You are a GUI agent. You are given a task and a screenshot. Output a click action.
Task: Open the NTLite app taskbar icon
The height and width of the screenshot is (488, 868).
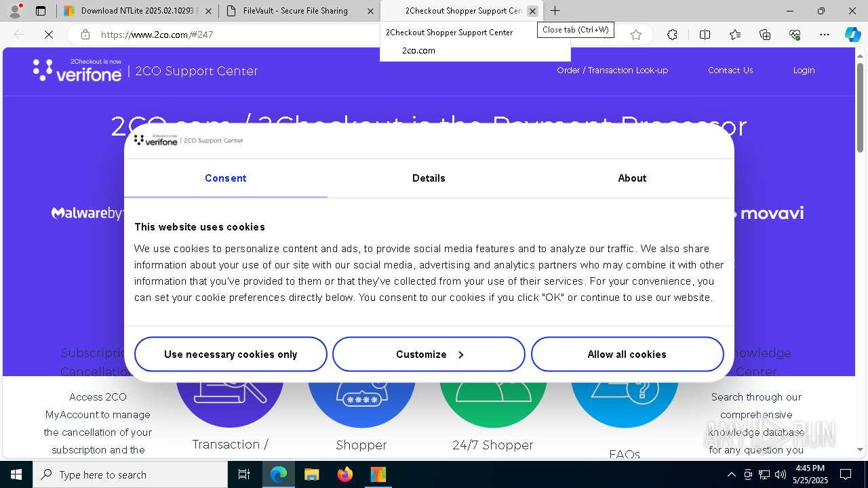(378, 474)
